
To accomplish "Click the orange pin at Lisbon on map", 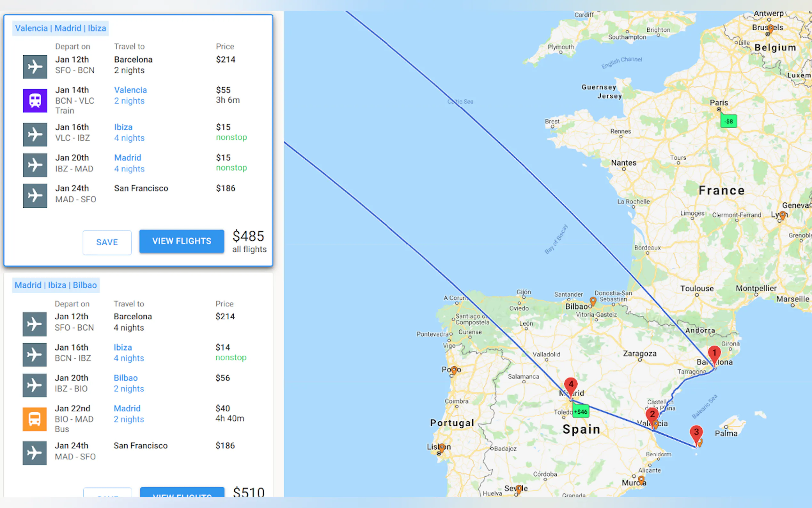I will click(442, 447).
